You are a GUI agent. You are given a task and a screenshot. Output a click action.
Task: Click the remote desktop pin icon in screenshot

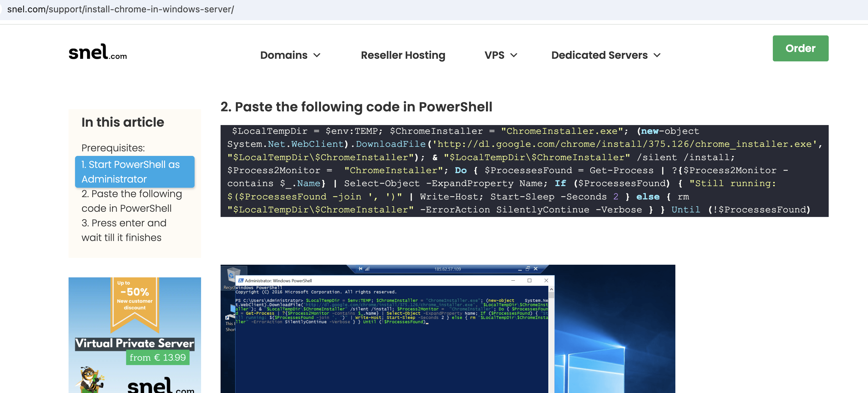click(x=361, y=269)
